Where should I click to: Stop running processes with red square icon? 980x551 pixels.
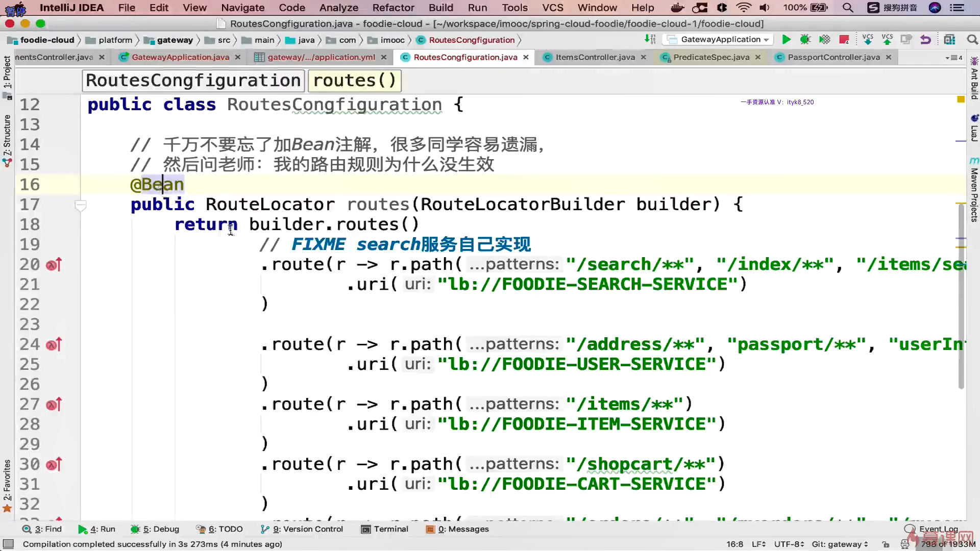[x=844, y=40]
